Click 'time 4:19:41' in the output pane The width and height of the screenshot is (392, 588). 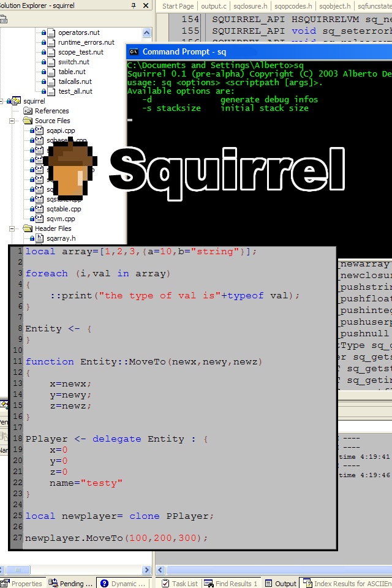click(364, 457)
